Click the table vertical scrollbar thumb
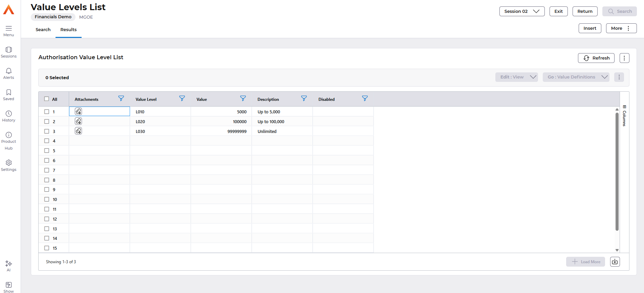The height and width of the screenshot is (293, 644). coord(617,172)
